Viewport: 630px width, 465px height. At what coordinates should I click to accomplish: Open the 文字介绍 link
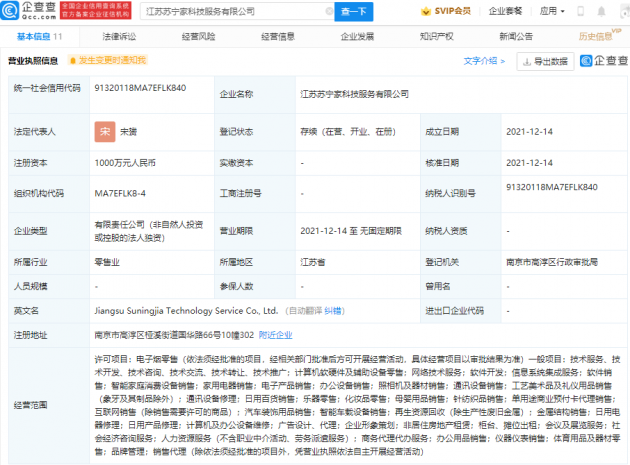(484, 61)
